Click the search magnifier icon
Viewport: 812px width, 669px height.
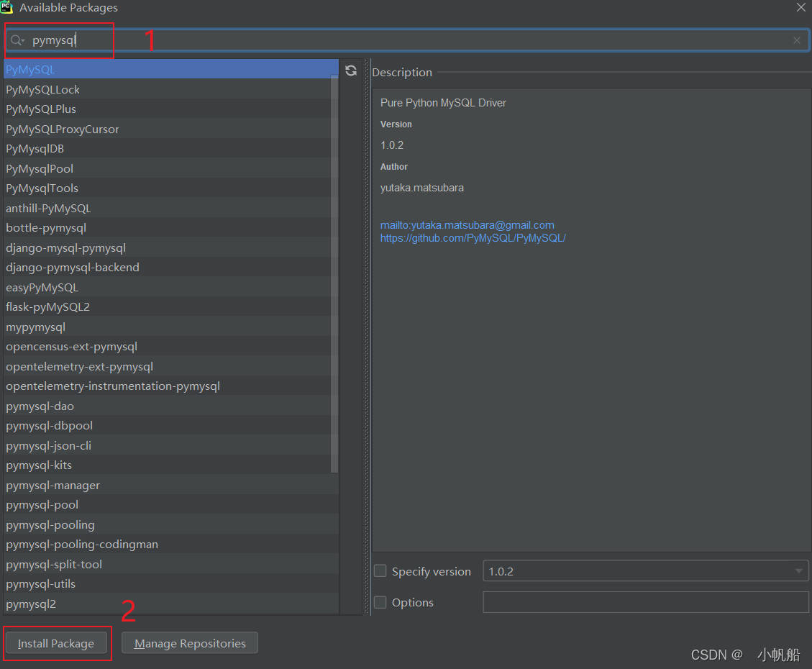17,40
